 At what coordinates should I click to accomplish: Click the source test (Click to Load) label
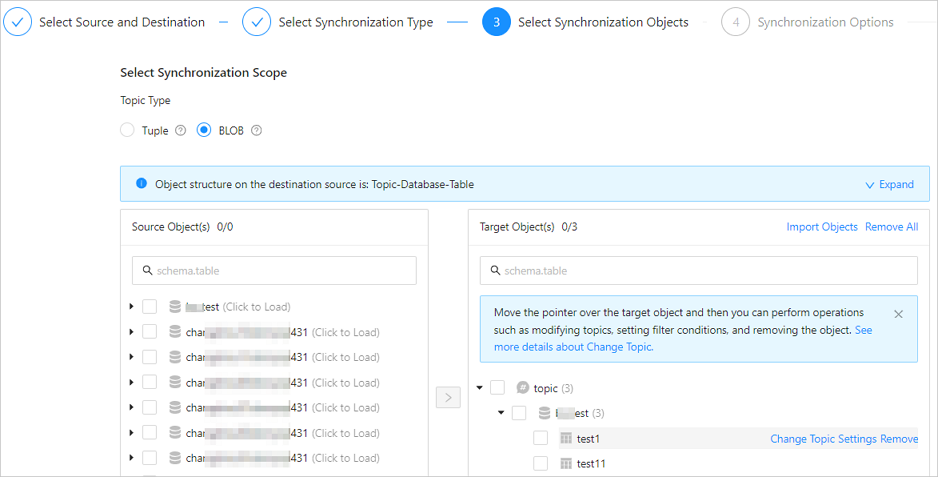[x=238, y=307]
